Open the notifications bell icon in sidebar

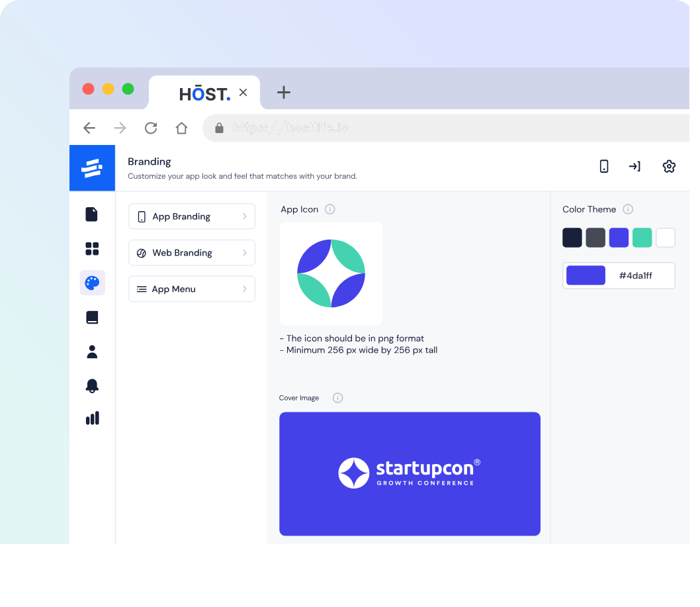[92, 386]
